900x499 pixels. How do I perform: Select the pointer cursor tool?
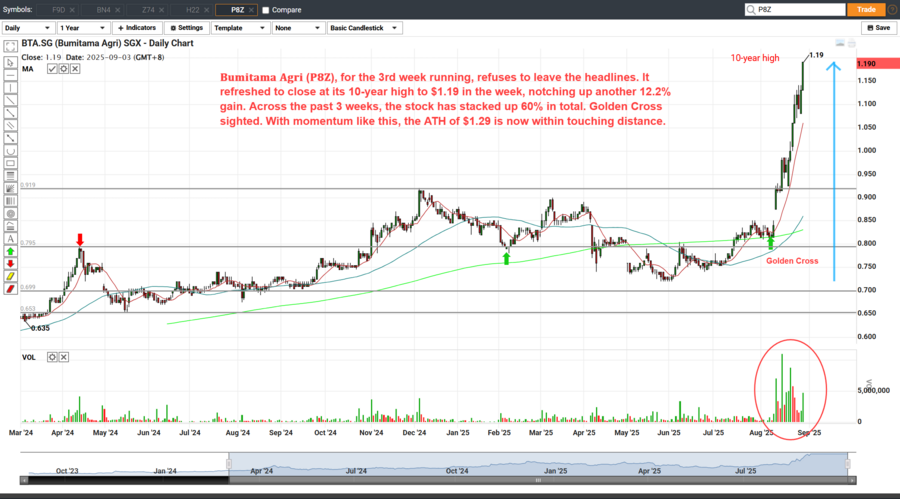click(10, 63)
